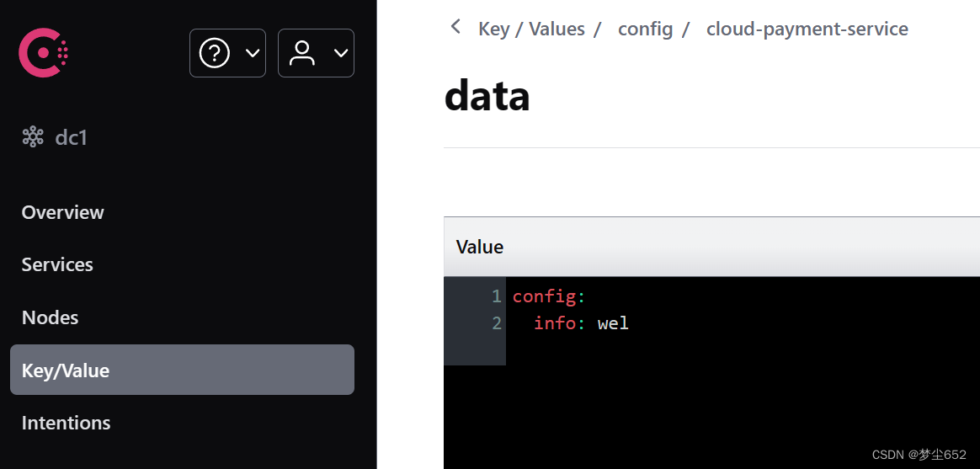980x469 pixels.
Task: Go to the Overview page
Action: point(62,212)
